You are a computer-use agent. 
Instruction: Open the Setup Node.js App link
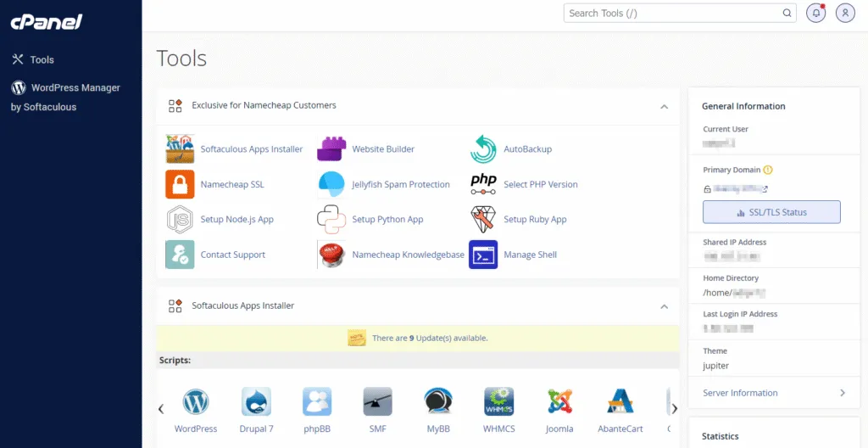tap(237, 219)
